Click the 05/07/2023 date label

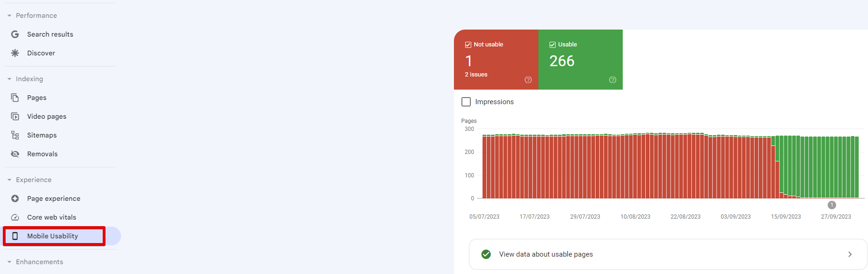(x=484, y=217)
